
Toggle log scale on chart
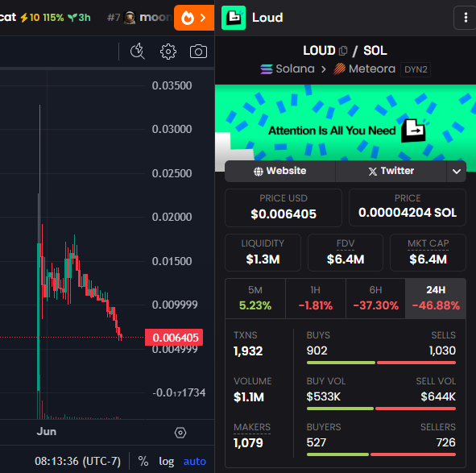coord(167,462)
